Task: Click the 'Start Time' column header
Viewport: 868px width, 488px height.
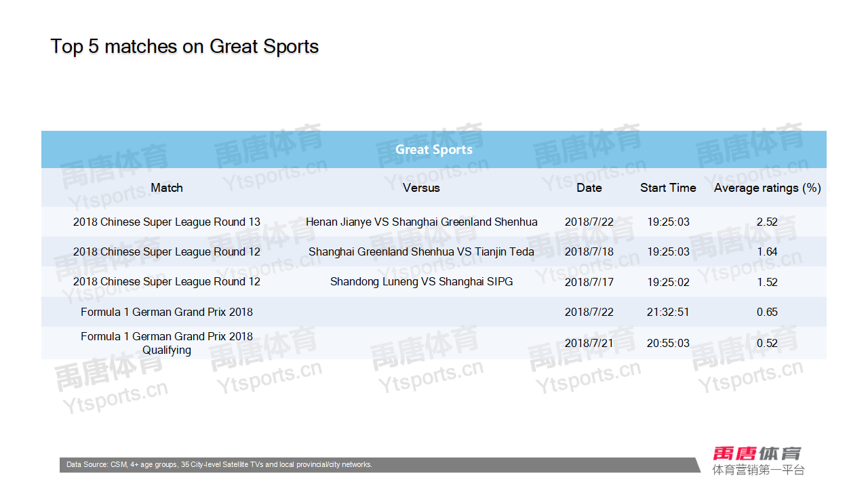Action: pos(668,188)
